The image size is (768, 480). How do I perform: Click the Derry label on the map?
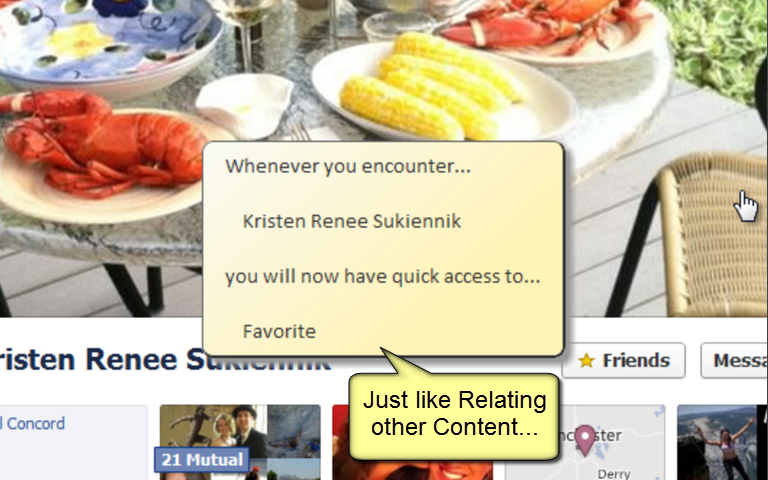pos(614,474)
